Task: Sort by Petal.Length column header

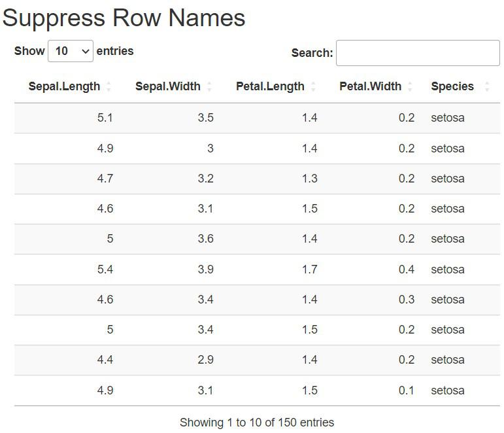Action: point(270,86)
